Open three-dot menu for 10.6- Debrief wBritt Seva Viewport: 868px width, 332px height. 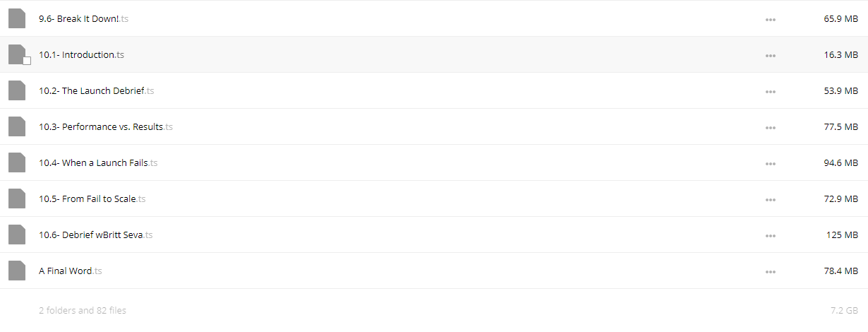coord(771,235)
